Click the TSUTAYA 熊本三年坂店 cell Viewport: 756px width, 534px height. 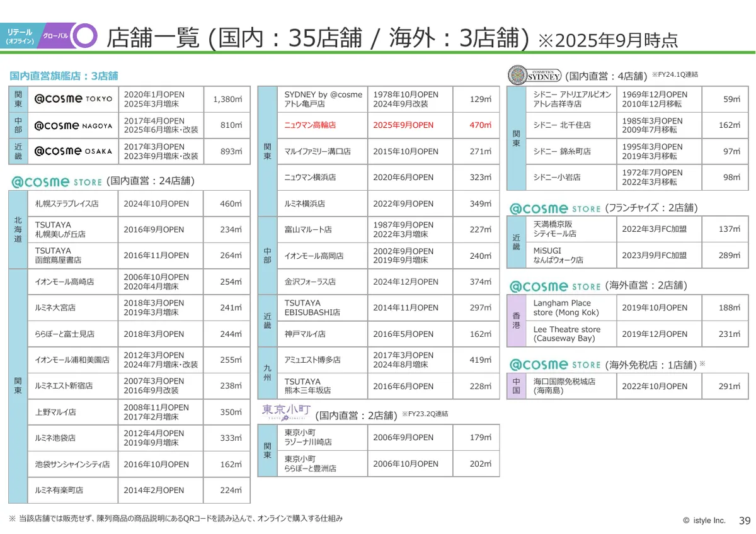322,386
